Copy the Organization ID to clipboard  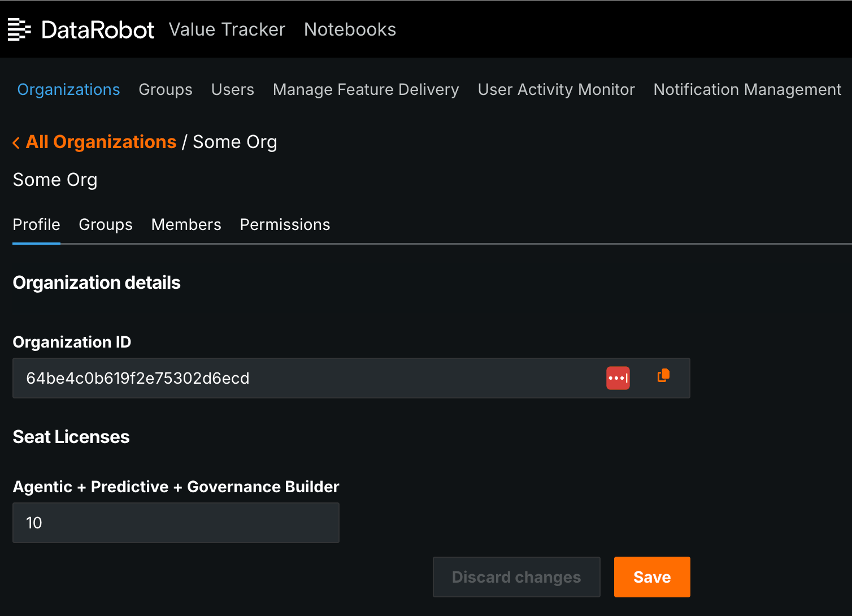tap(663, 376)
